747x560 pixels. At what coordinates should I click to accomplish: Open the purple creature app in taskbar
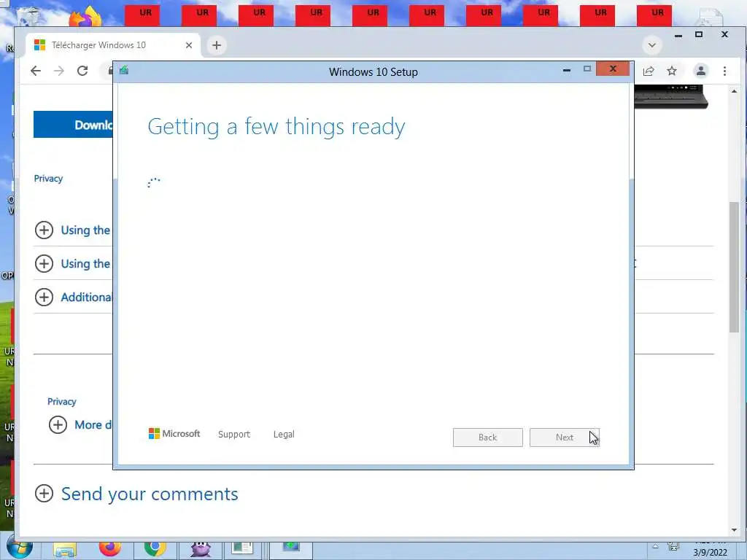pyautogui.click(x=201, y=550)
